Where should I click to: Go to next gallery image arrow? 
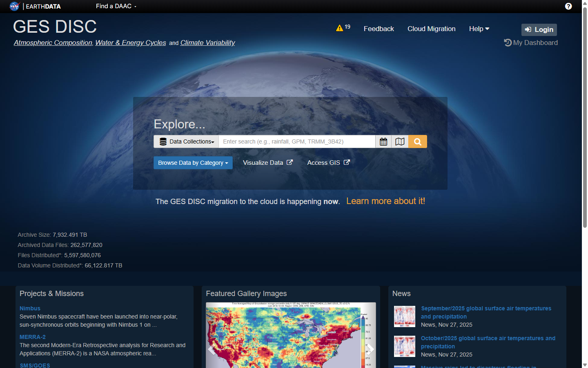370,349
